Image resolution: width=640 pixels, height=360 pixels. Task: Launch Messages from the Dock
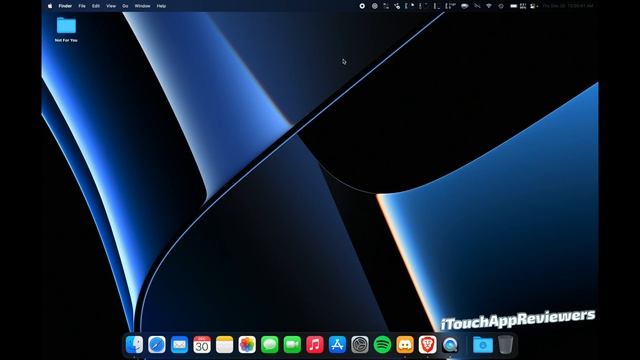click(269, 345)
